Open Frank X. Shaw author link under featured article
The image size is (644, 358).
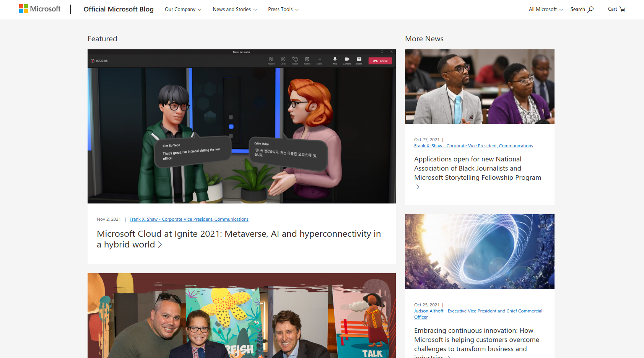[189, 219]
